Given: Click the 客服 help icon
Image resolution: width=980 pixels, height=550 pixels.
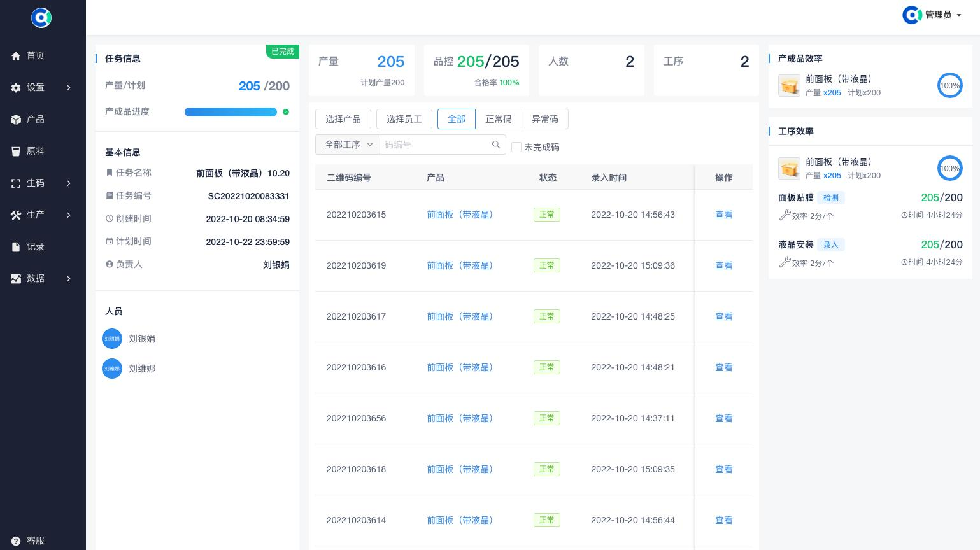Looking at the screenshot, I should coord(16,541).
